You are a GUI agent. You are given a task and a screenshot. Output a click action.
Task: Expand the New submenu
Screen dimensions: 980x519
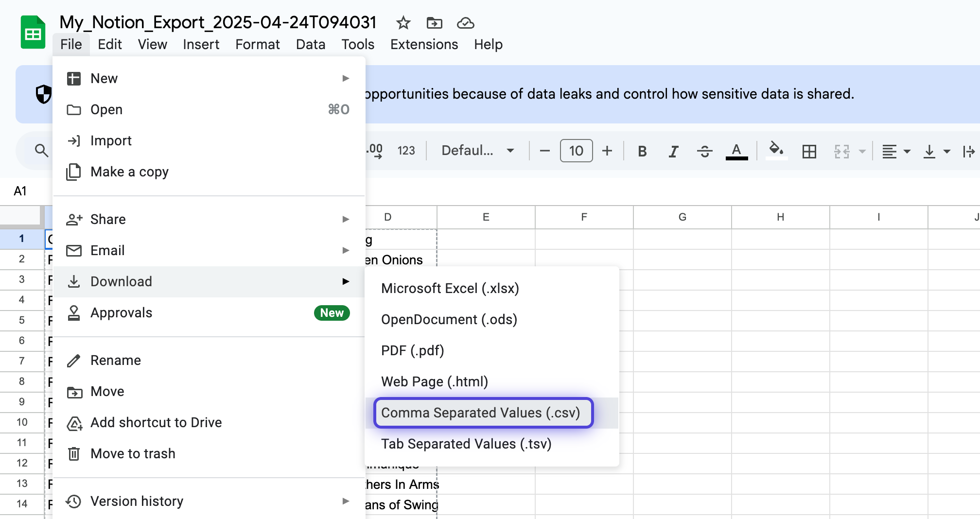click(209, 78)
